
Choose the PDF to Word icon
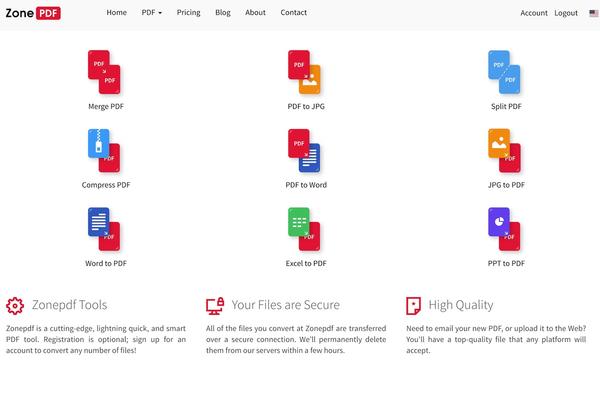(304, 150)
